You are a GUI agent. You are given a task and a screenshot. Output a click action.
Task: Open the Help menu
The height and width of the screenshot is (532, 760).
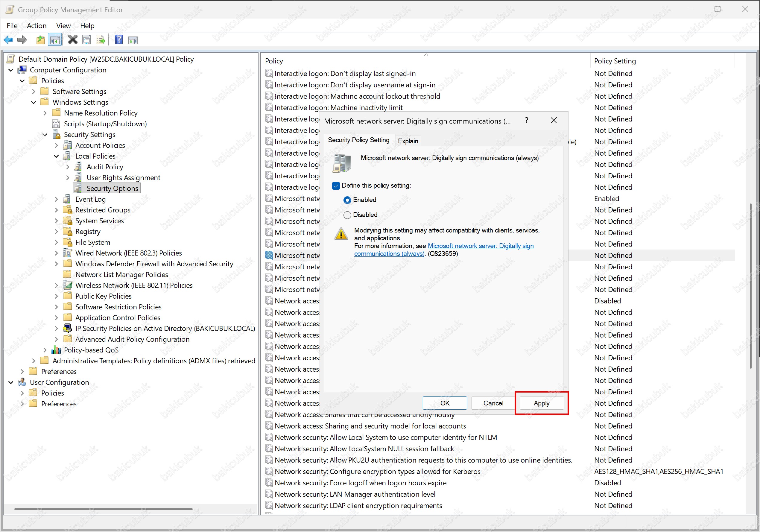coord(87,25)
